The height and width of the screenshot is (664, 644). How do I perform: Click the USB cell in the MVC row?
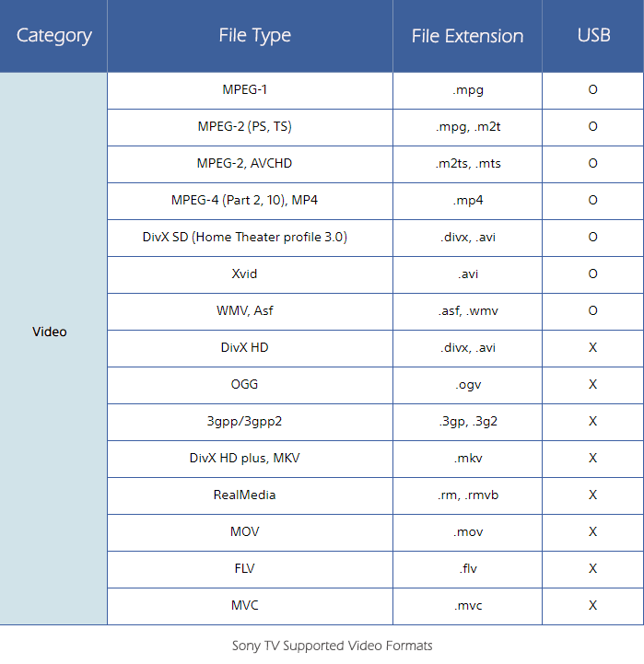click(x=593, y=606)
